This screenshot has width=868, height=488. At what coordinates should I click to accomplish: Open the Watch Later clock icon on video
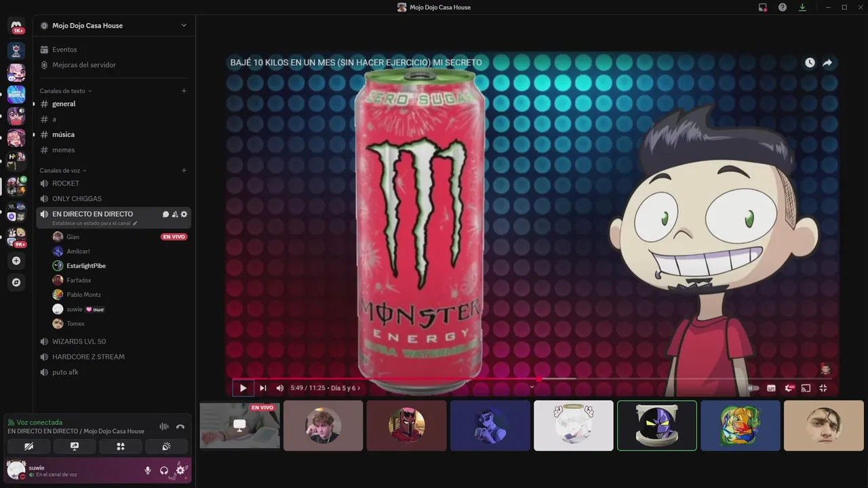(810, 62)
